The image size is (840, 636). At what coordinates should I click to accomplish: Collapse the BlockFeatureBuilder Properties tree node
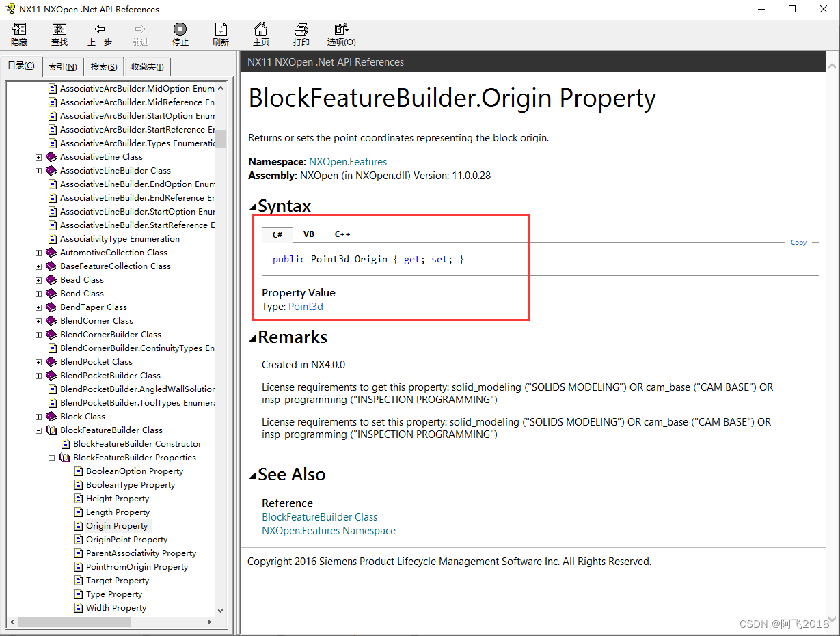click(51, 458)
